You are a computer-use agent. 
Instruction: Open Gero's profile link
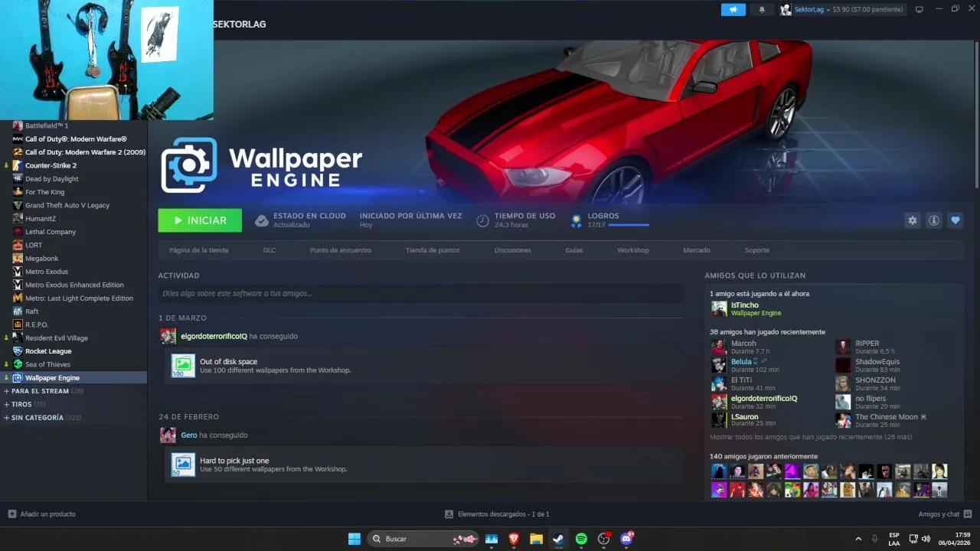pos(188,435)
